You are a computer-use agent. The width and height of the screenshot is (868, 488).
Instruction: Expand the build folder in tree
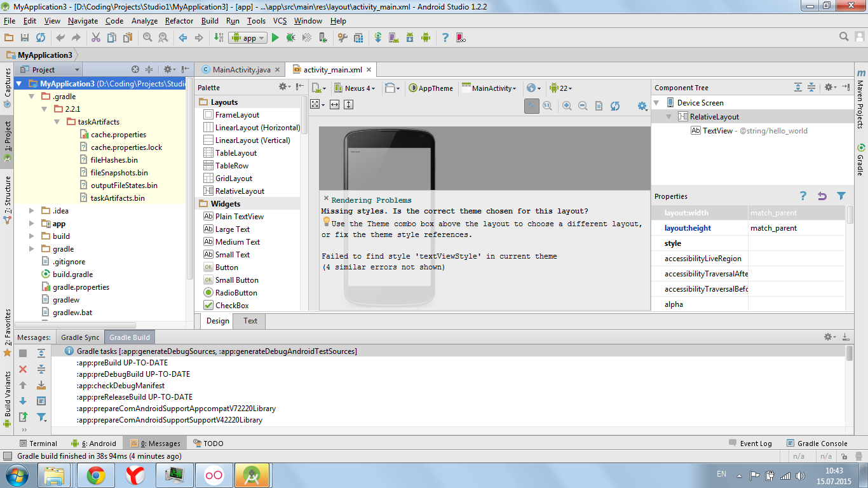coord(32,236)
